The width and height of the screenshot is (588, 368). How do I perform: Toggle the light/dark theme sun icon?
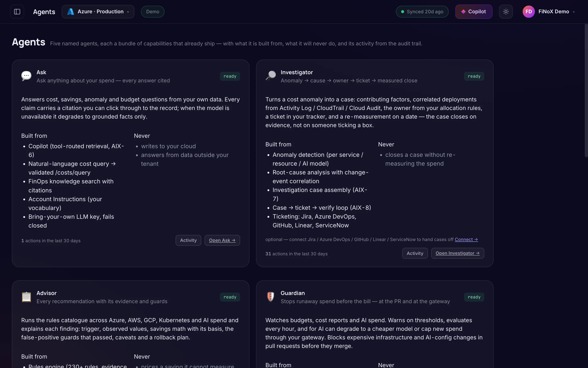(x=506, y=12)
